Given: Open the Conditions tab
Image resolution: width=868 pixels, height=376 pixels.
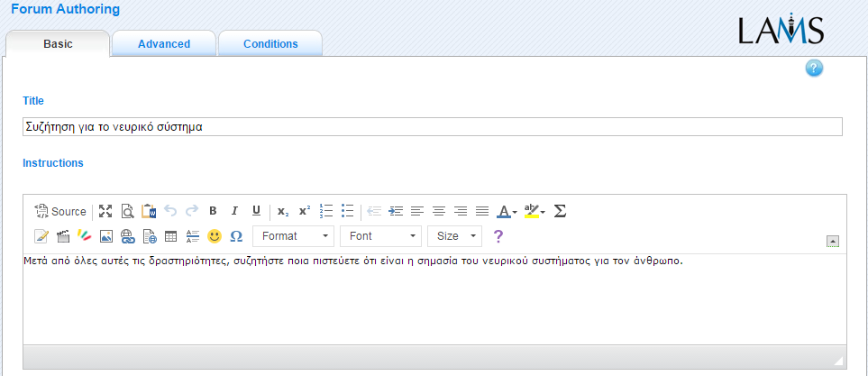Looking at the screenshot, I should (270, 44).
